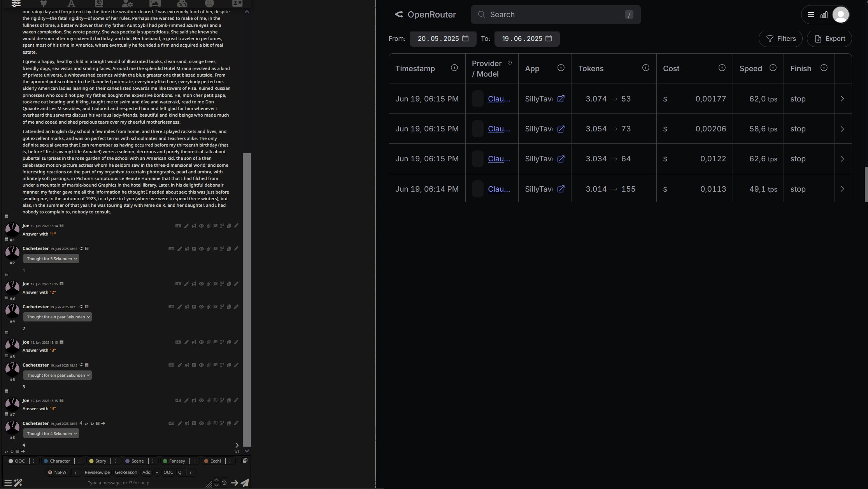Toggle visibility eye on Cachetester message #2
Viewport: 868px width, 489px height.
tap(202, 249)
